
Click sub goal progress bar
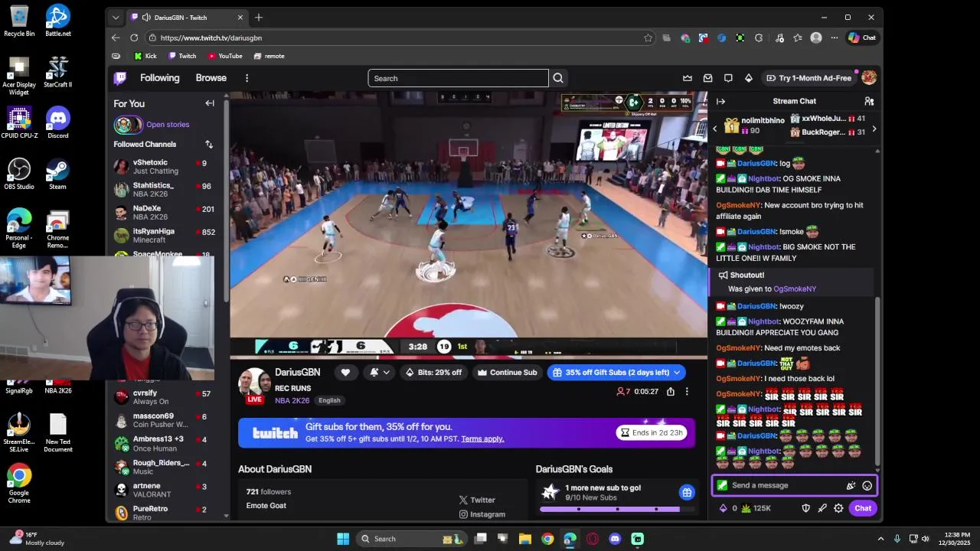[x=616, y=509]
